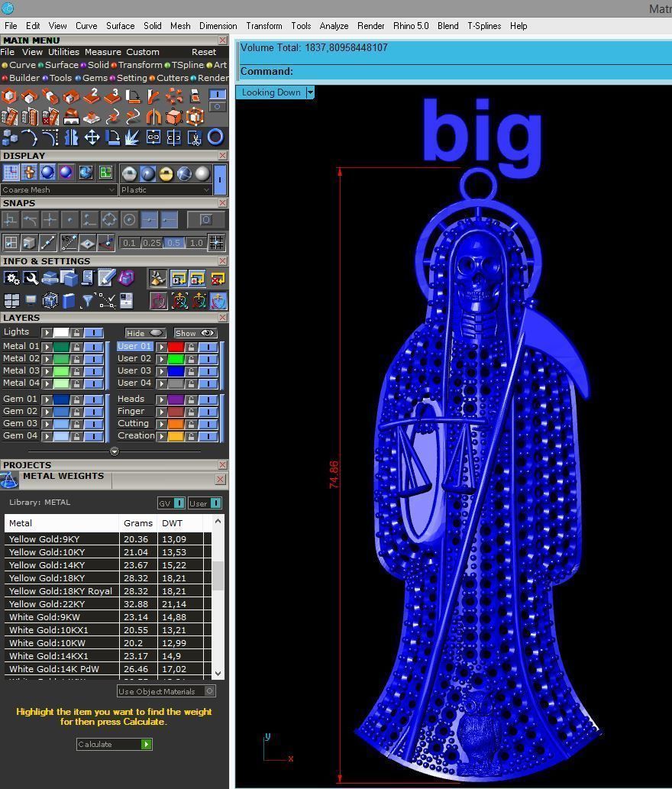The image size is (672, 789).
Task: Toggle visibility of User 03 layer
Action: (x=208, y=371)
